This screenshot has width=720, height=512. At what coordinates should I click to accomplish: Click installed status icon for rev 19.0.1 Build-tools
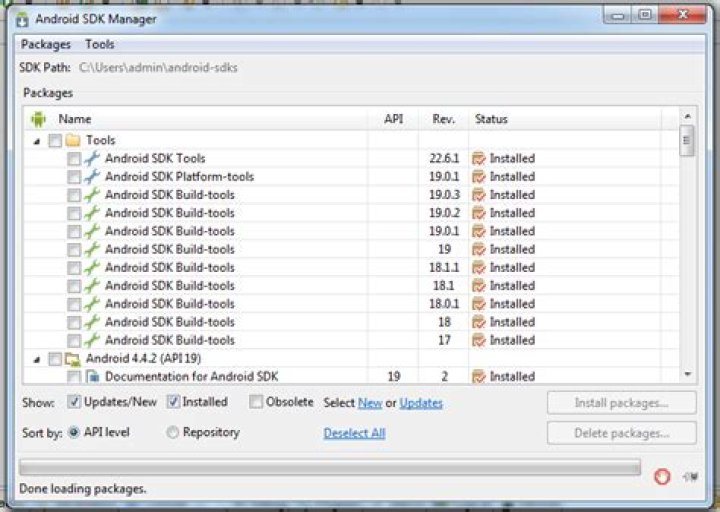[479, 231]
